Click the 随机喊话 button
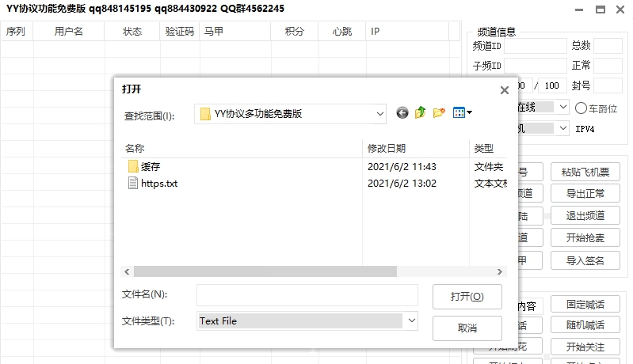This screenshot has height=364, width=633. pyautogui.click(x=585, y=325)
